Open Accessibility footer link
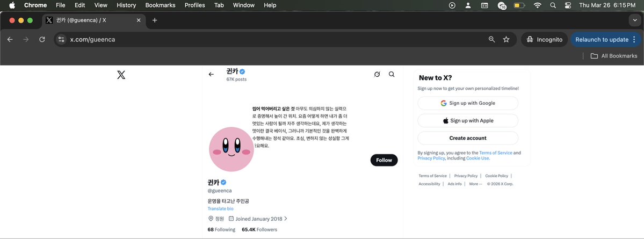The width and height of the screenshot is (644, 239). [429, 184]
